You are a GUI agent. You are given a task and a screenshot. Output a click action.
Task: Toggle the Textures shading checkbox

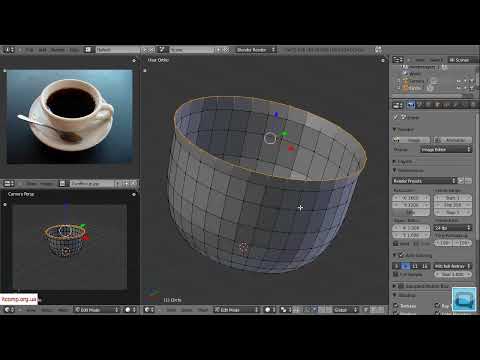[x=396, y=305]
